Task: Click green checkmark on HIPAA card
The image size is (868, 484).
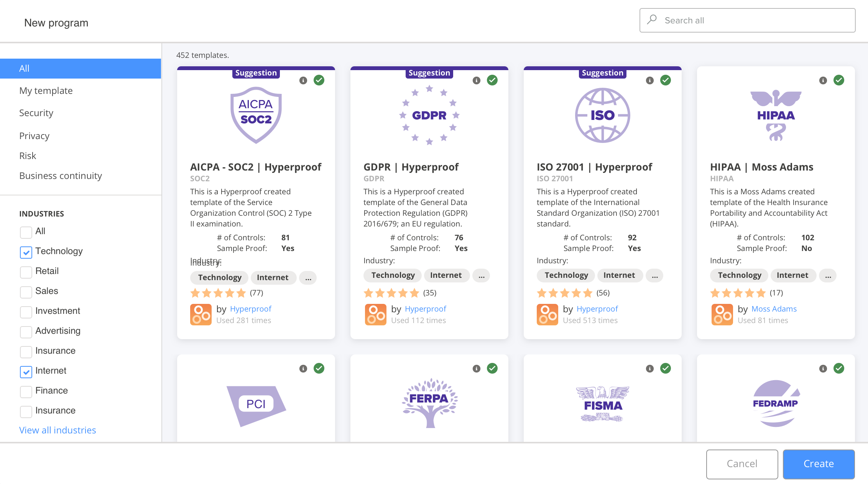Action: (x=839, y=80)
